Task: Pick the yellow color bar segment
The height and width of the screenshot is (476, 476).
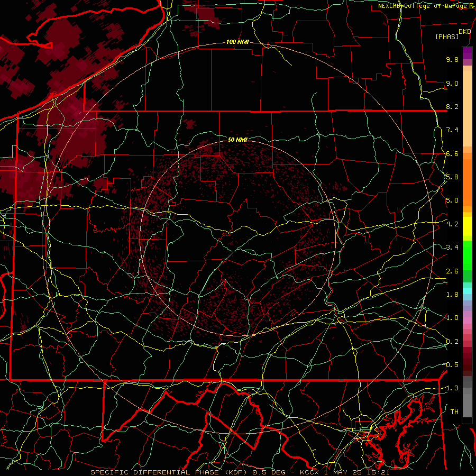Action: (x=467, y=226)
